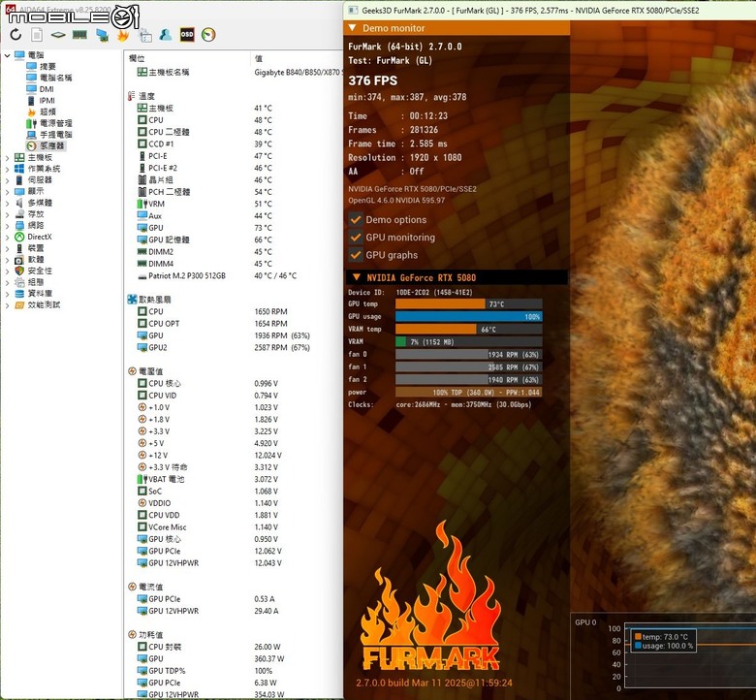Click the Refresh icon in the AIDA64 toolbar
756x700 pixels.
(16, 35)
